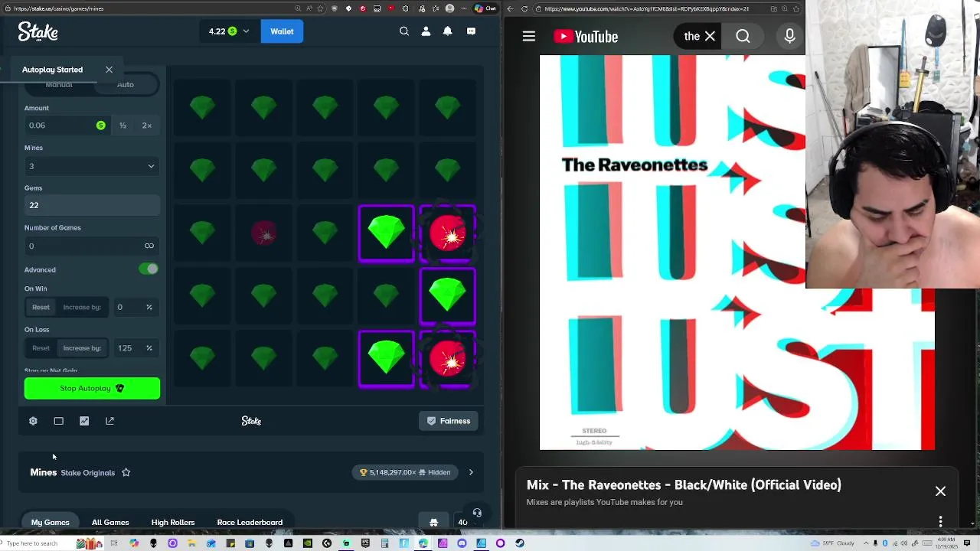Open game settings gear icon
This screenshot has height=551, width=980.
[33, 421]
